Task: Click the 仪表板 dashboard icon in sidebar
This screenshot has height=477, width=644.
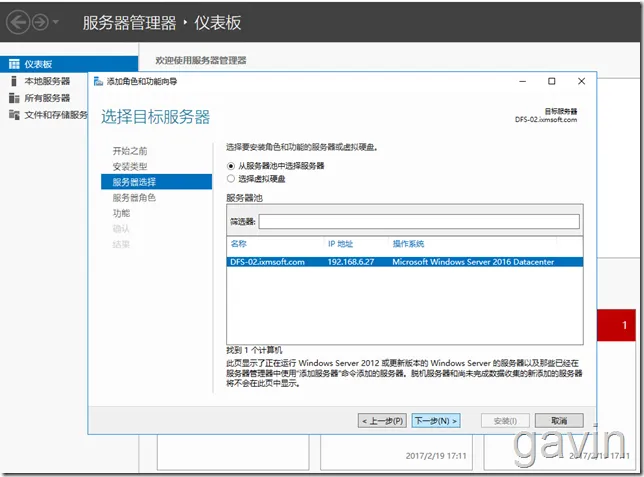Action: 14,64
